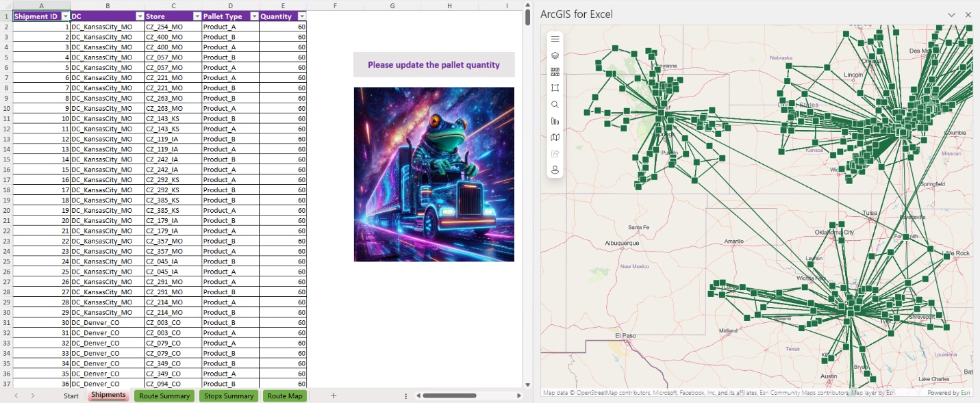980x403 pixels.
Task: Select cell DC_Denver_CO in row 31
Action: coord(108,322)
